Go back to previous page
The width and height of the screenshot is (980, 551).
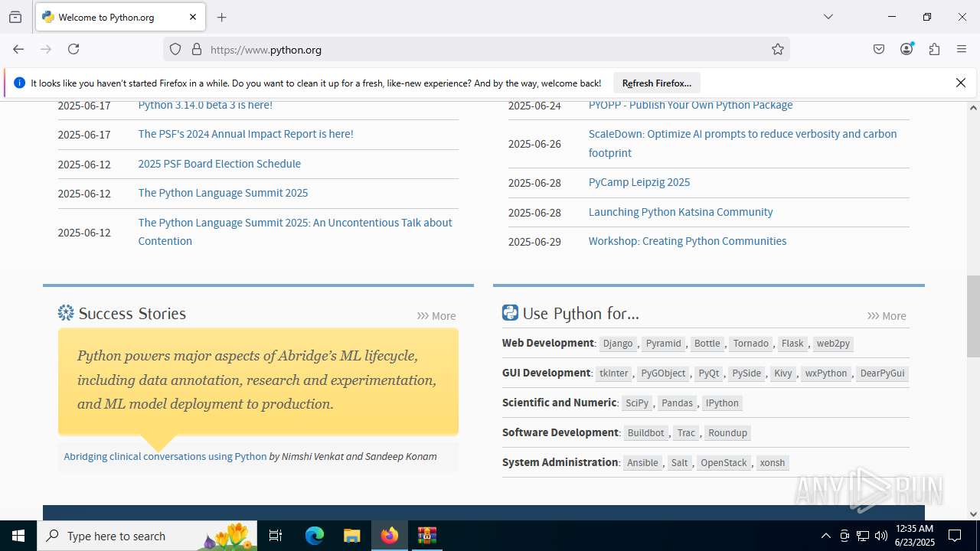pyautogui.click(x=18, y=49)
